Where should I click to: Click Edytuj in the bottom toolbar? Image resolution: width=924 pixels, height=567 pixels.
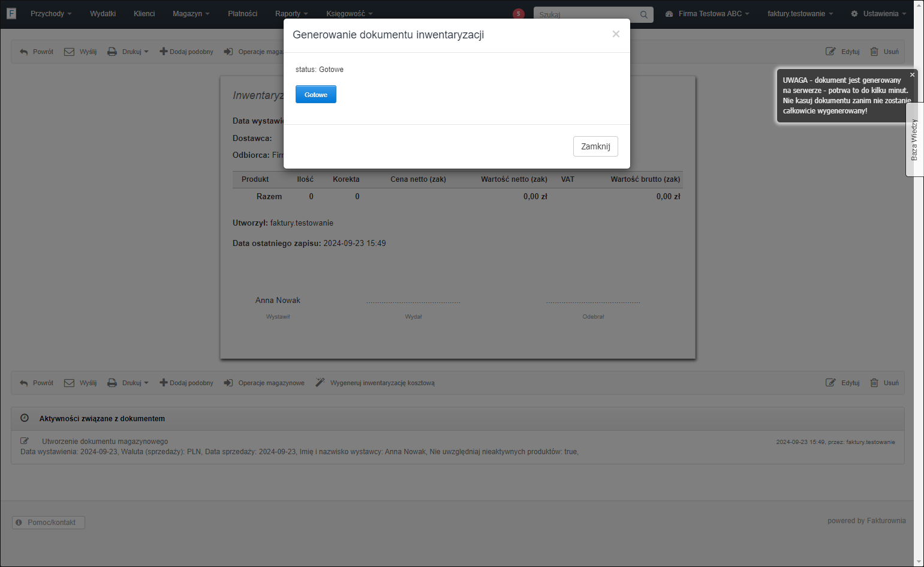pyautogui.click(x=842, y=383)
